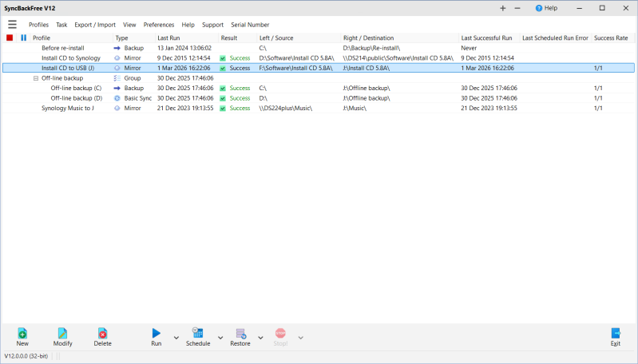Screen dimensions: 638x364
Task: Click the blue pause icon in header
Action: (24, 38)
